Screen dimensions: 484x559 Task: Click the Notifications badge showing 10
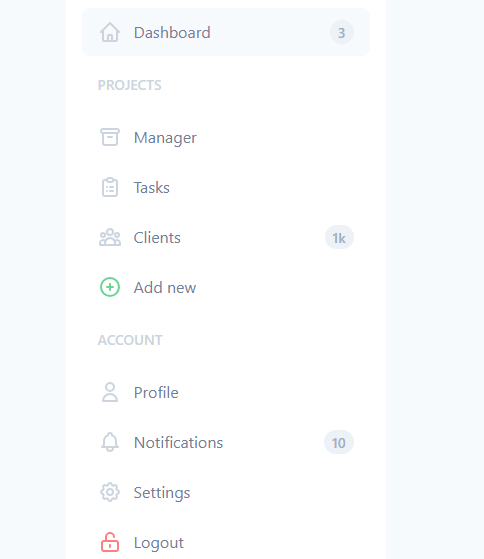(339, 443)
